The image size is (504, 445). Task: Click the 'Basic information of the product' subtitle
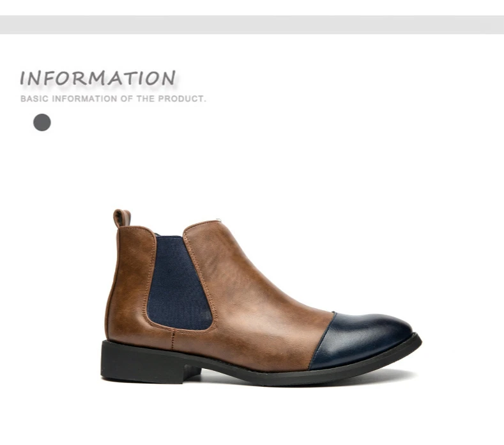coord(113,98)
